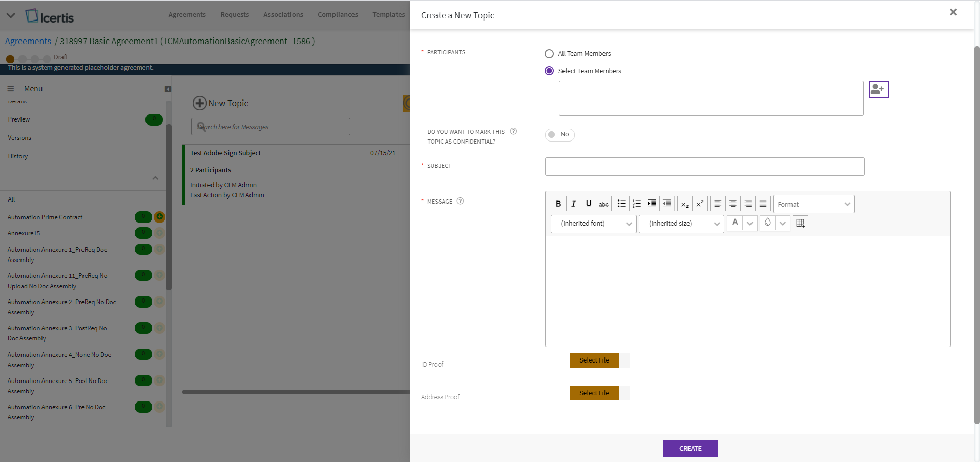980x462 pixels.
Task: Open the Templates menu item
Action: tap(388, 14)
